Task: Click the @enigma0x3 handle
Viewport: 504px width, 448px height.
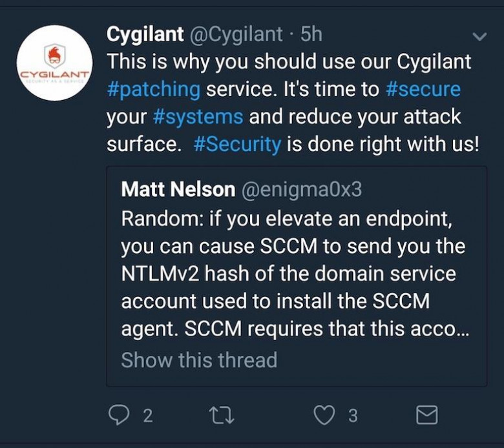Action: click(302, 190)
